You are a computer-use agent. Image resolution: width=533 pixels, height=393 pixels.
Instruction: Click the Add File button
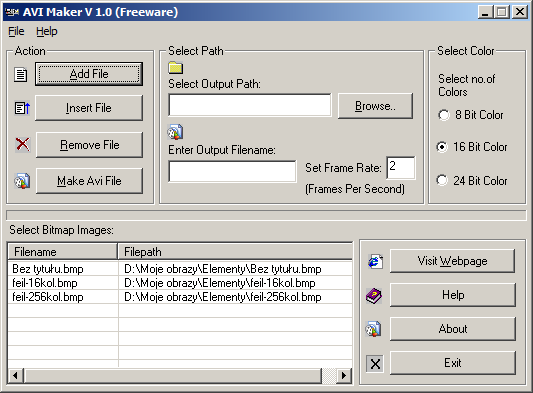click(89, 74)
